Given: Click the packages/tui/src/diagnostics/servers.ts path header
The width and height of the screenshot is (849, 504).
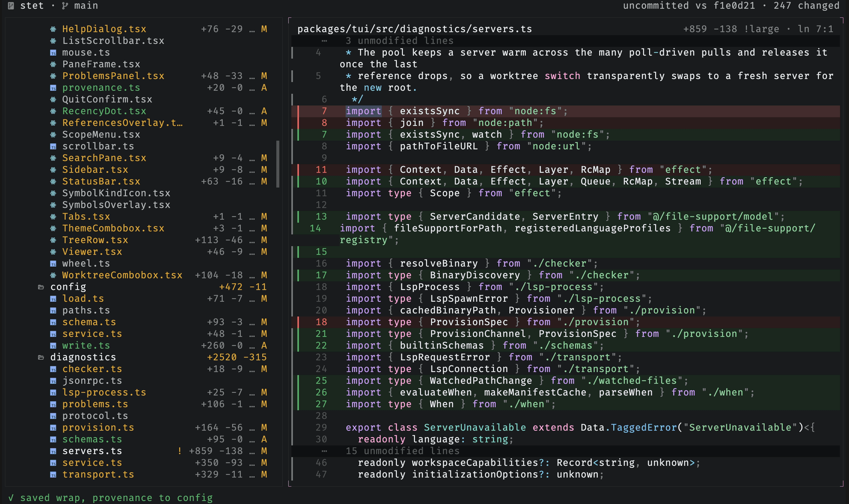Looking at the screenshot, I should pyautogui.click(x=415, y=29).
